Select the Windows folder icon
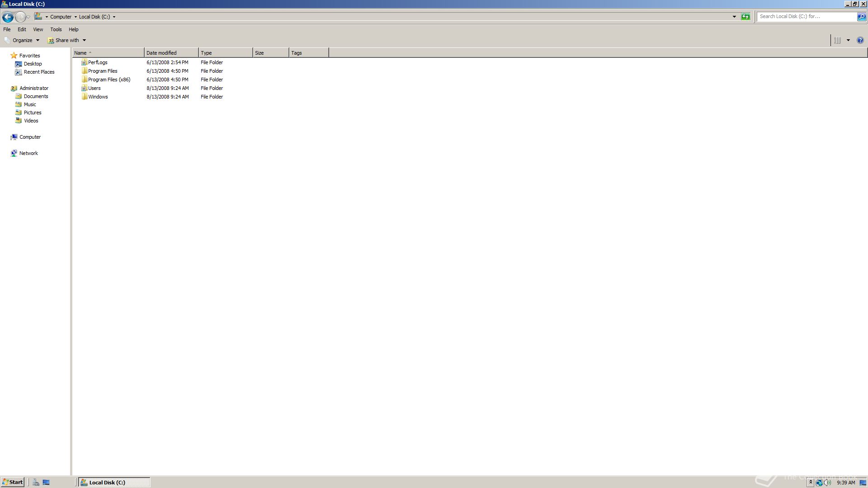868x488 pixels. point(84,97)
